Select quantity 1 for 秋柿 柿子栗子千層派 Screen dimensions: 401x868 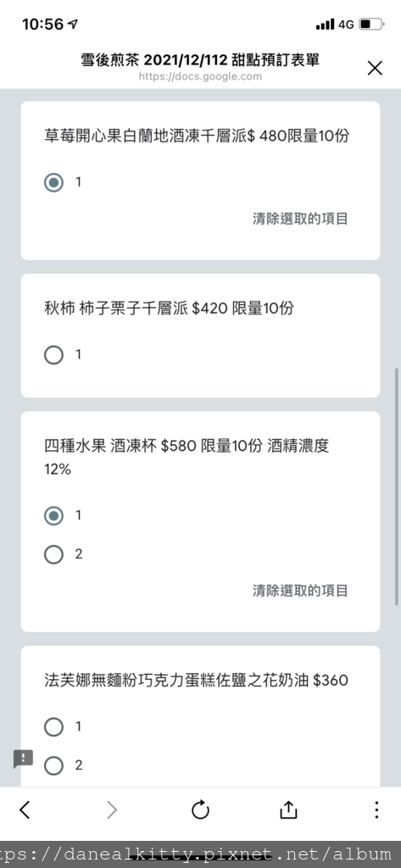point(53,355)
